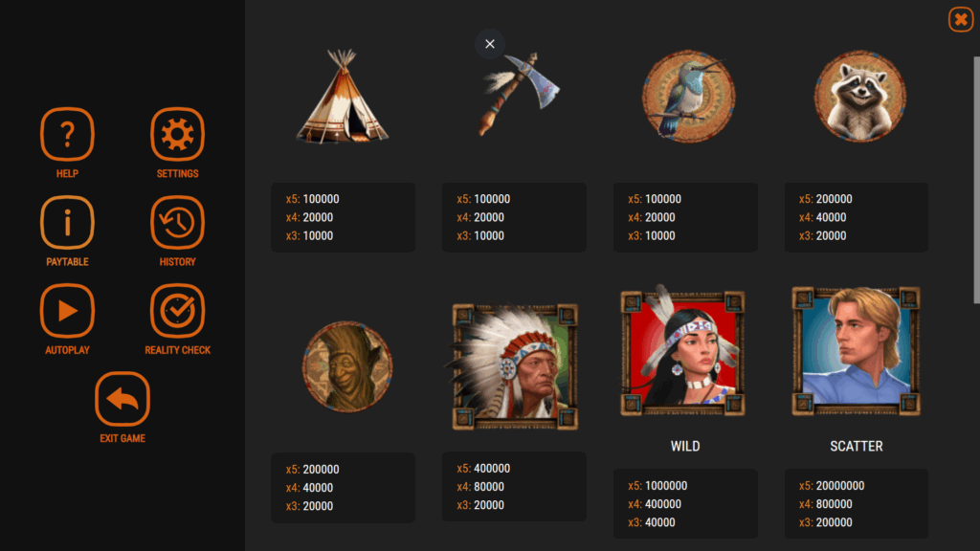Click the Scatter payout values box

857,503
